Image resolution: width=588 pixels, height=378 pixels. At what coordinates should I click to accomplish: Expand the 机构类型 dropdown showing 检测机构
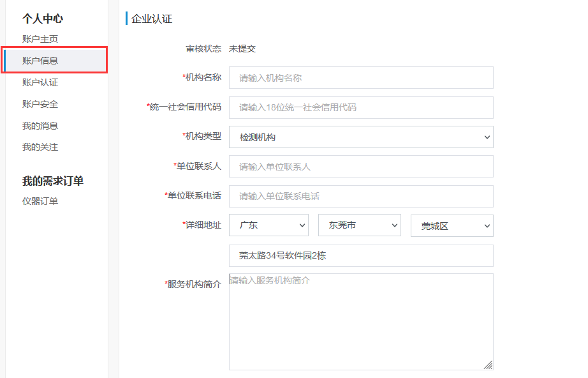361,137
